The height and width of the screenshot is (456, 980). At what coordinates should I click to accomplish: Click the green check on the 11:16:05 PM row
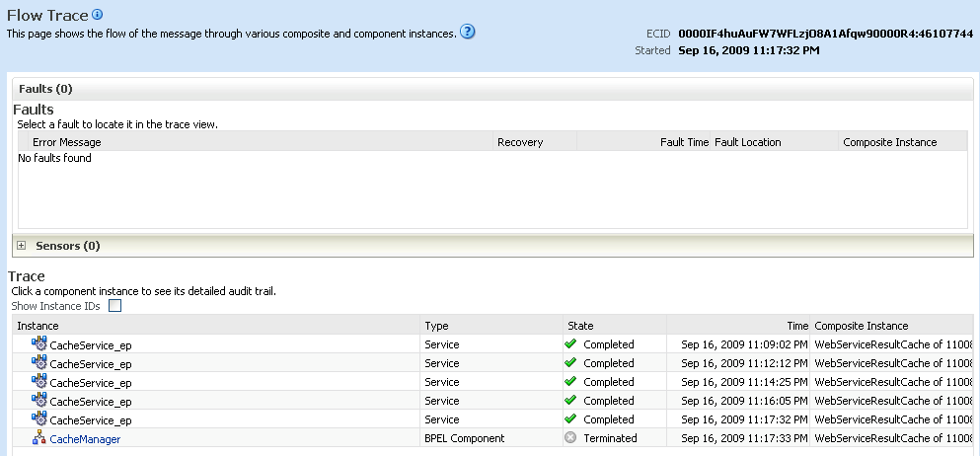[x=570, y=401]
